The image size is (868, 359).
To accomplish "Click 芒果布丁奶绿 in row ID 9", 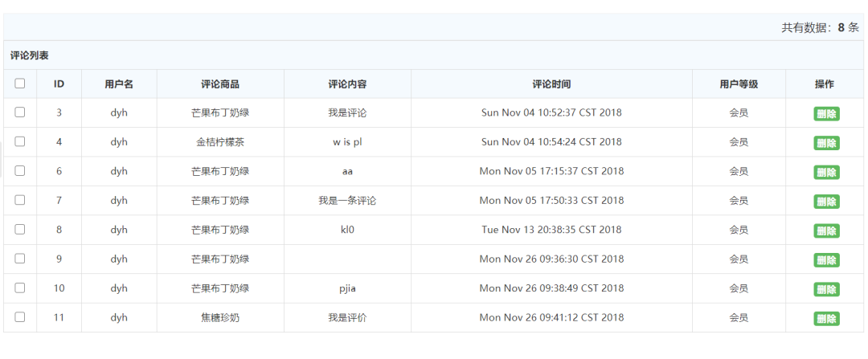I will click(x=220, y=259).
